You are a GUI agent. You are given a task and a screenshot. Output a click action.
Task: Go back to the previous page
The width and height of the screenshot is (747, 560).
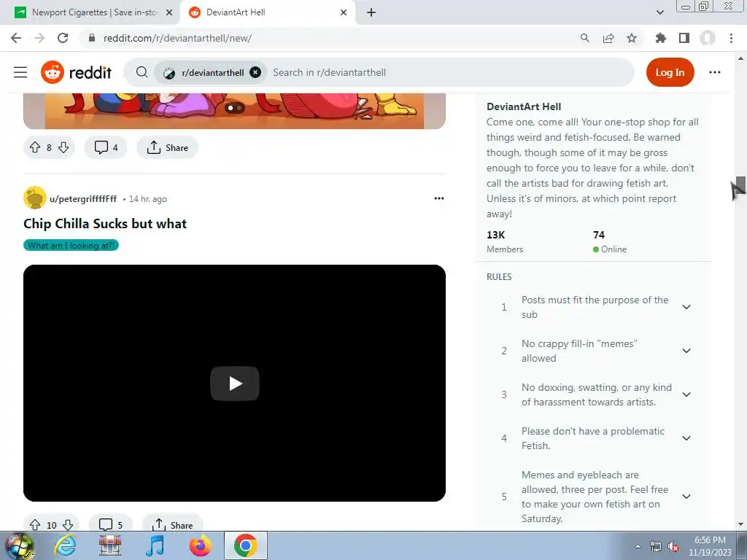(16, 38)
